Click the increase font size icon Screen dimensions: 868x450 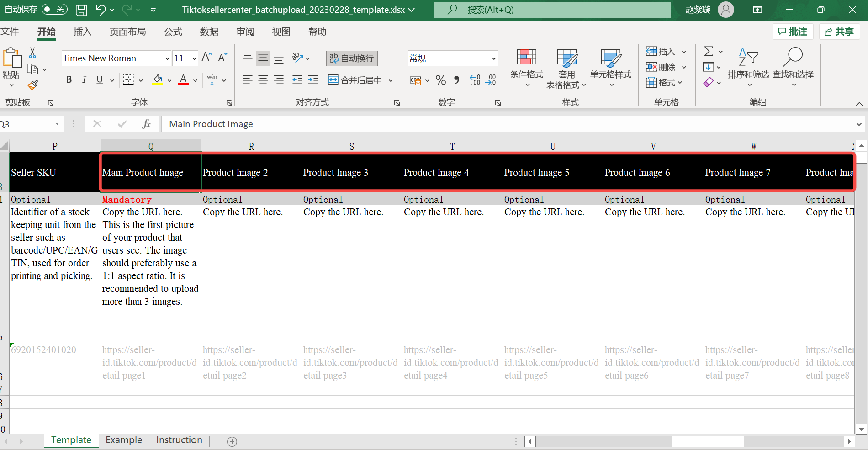[x=206, y=58]
